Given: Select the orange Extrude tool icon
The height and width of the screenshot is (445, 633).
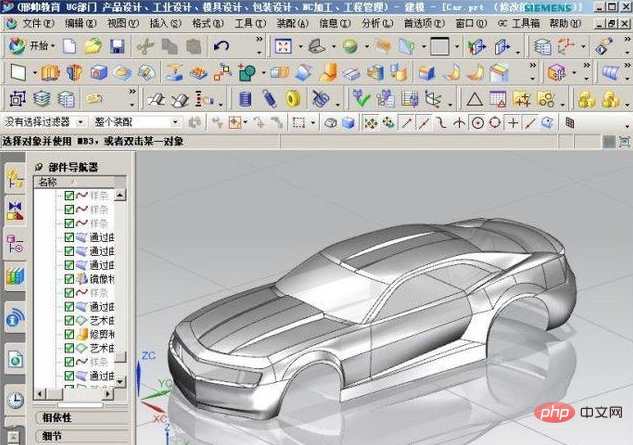Looking at the screenshot, I should coord(50,73).
